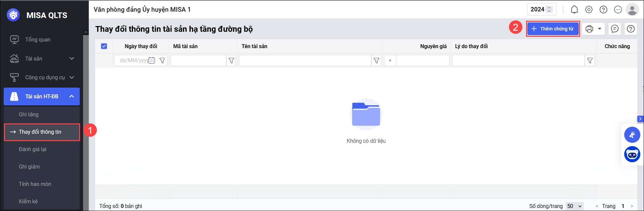Click the print icon in toolbar

click(589, 29)
